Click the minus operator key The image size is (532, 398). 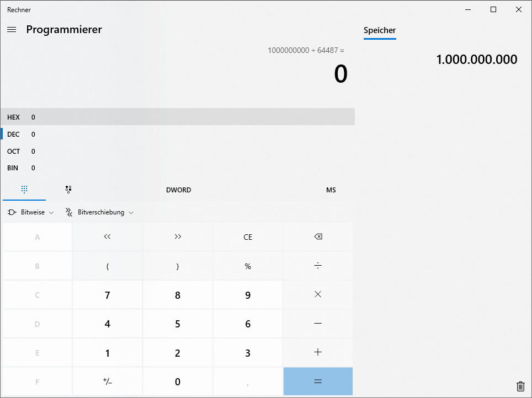click(x=318, y=324)
